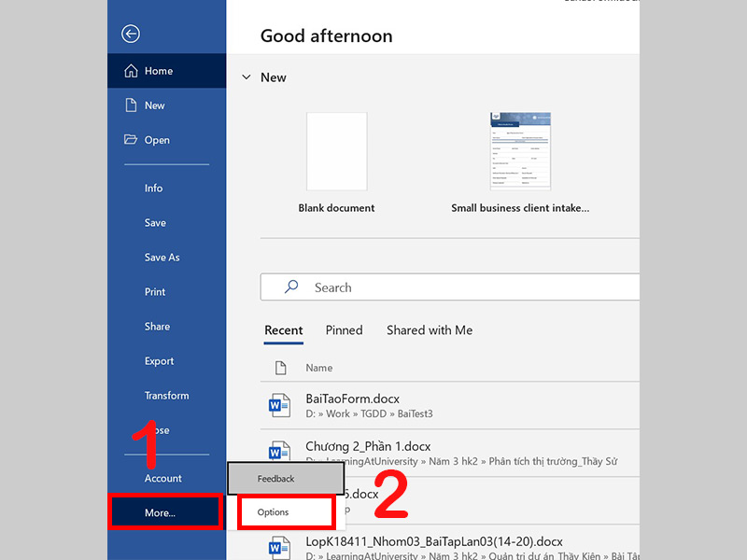This screenshot has height=560, width=747.
Task: Sort by the Name column header
Action: point(319,368)
